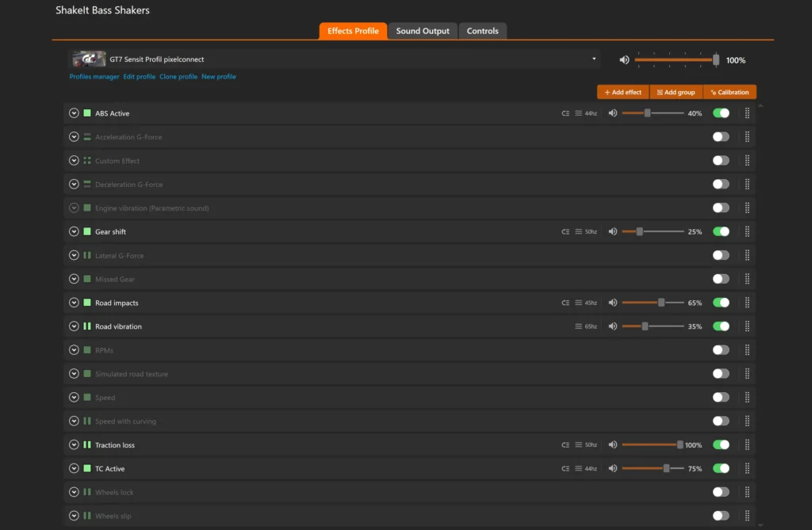Click the green square icon of Road impacts
812x530 pixels.
click(x=87, y=303)
